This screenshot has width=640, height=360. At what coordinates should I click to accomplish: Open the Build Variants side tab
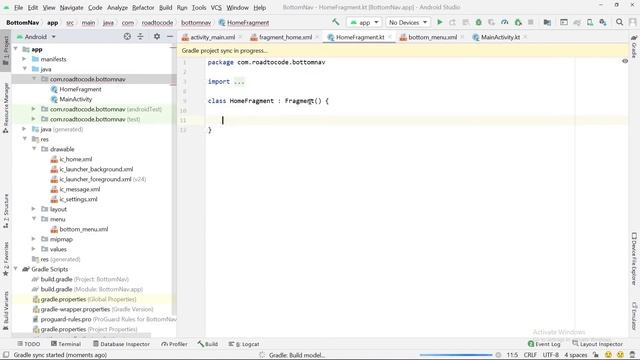[x=6, y=310]
